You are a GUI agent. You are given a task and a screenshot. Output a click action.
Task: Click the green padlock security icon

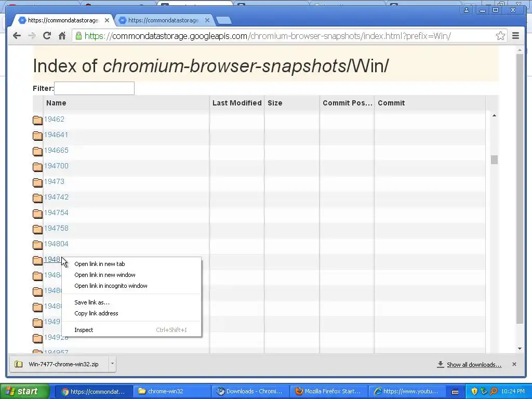tap(78, 36)
